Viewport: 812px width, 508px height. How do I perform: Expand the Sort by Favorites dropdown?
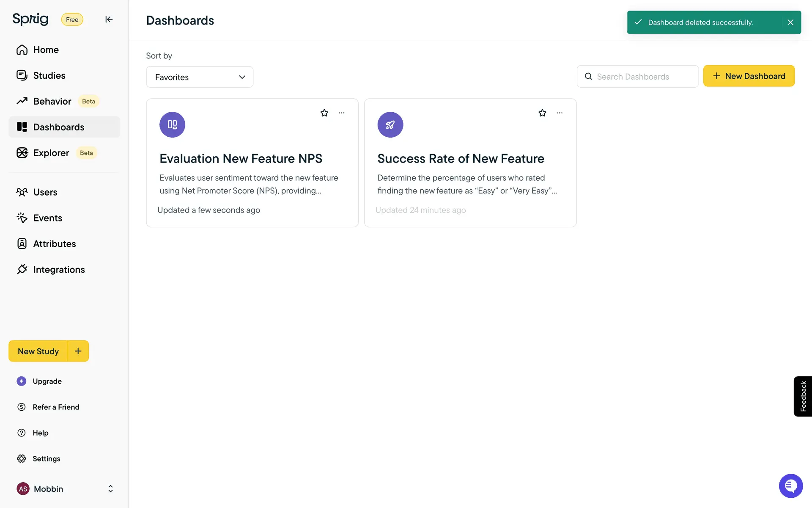200,77
